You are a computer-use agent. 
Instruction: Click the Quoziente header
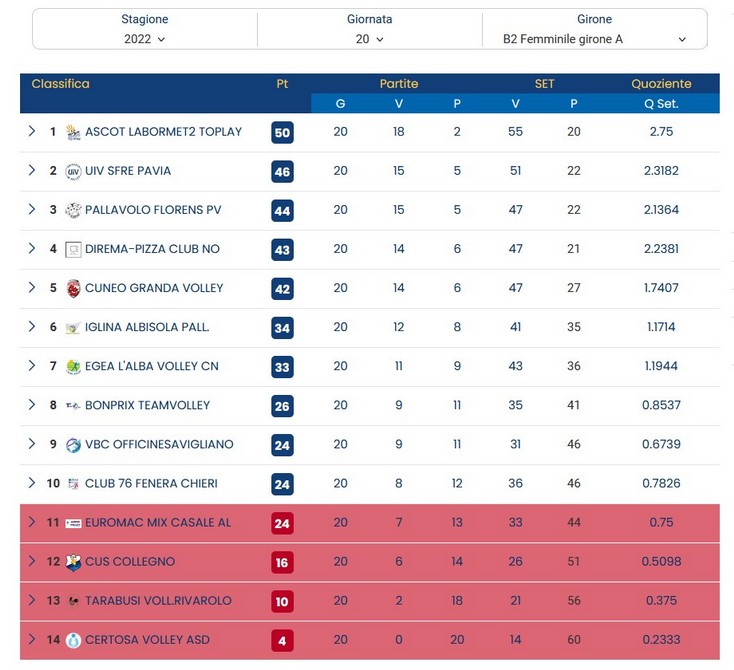(661, 84)
